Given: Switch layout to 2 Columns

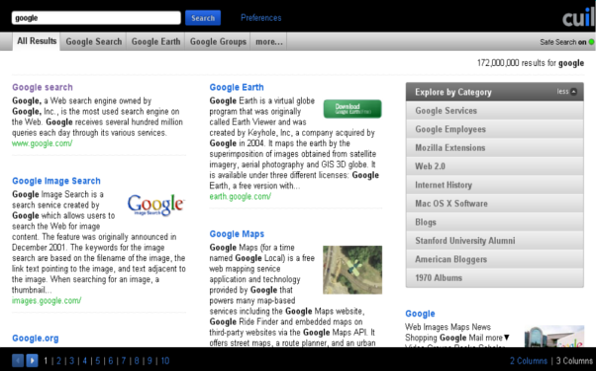Looking at the screenshot, I should [x=528, y=361].
